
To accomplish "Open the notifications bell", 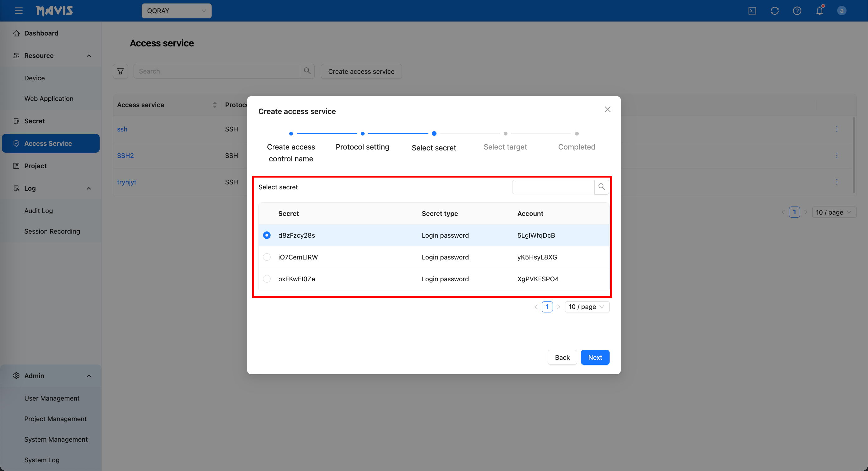I will coord(819,11).
